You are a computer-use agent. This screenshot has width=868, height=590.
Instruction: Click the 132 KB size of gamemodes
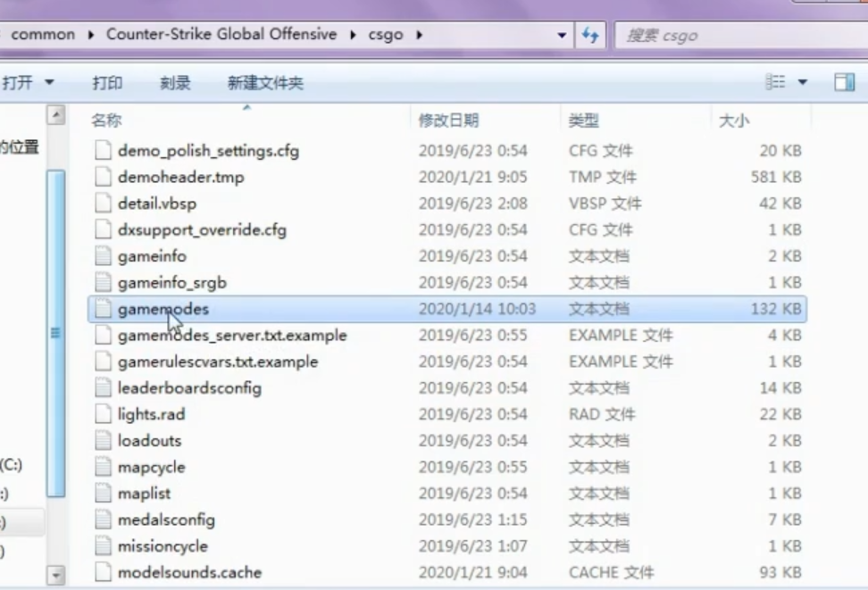[x=776, y=309]
